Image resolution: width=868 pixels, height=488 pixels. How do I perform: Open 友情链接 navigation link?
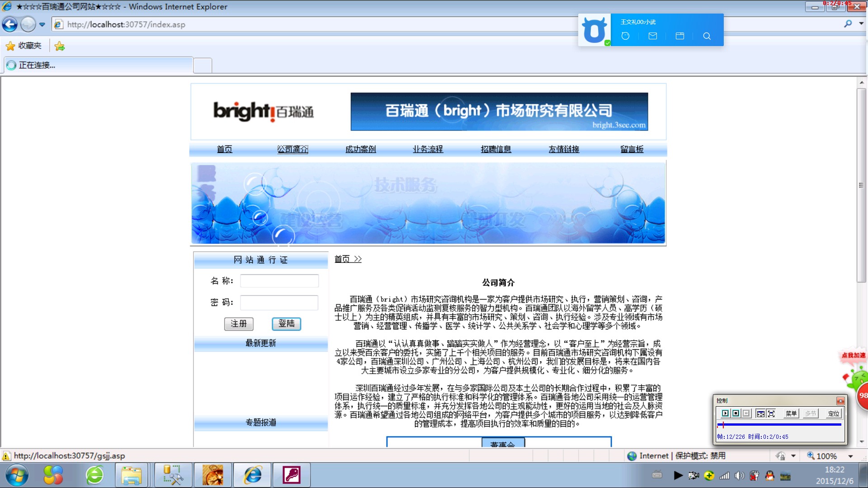click(564, 149)
